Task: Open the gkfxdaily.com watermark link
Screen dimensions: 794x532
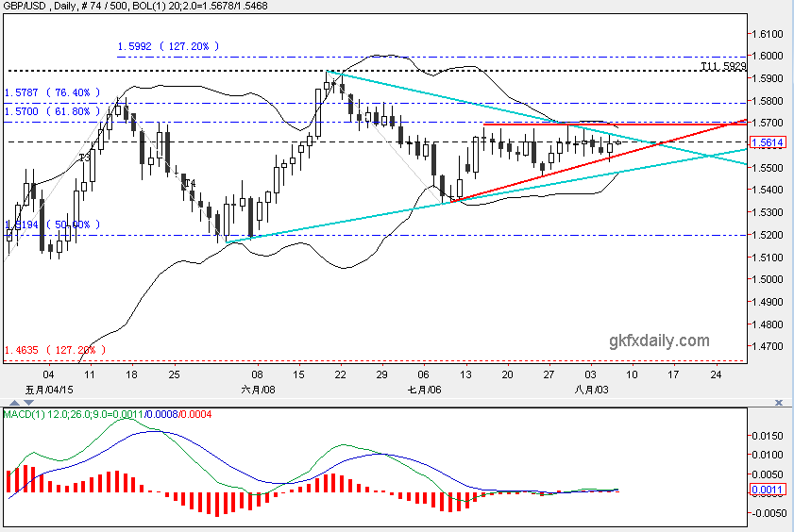Action: [659, 341]
